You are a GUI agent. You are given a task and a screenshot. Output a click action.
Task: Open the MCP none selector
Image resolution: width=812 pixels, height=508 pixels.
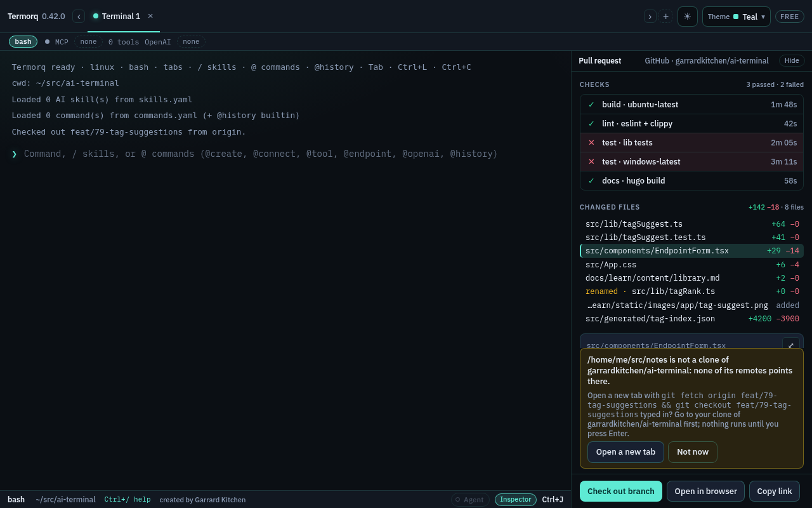(x=88, y=41)
